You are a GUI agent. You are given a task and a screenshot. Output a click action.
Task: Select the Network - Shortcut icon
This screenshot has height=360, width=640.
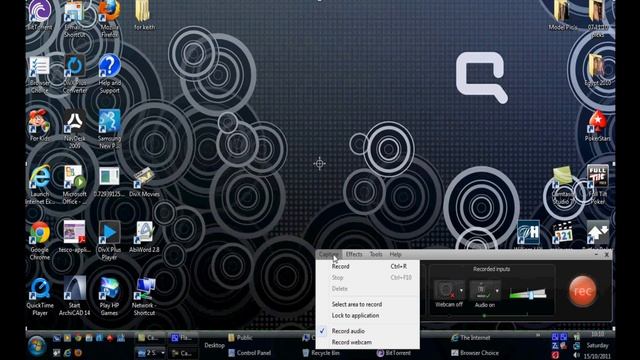144,296
